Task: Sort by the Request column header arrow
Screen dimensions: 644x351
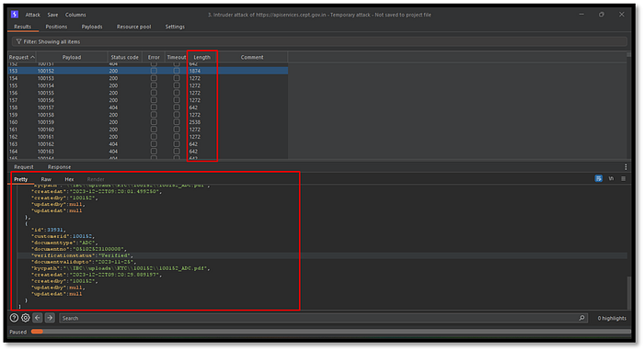Action: tap(32, 57)
